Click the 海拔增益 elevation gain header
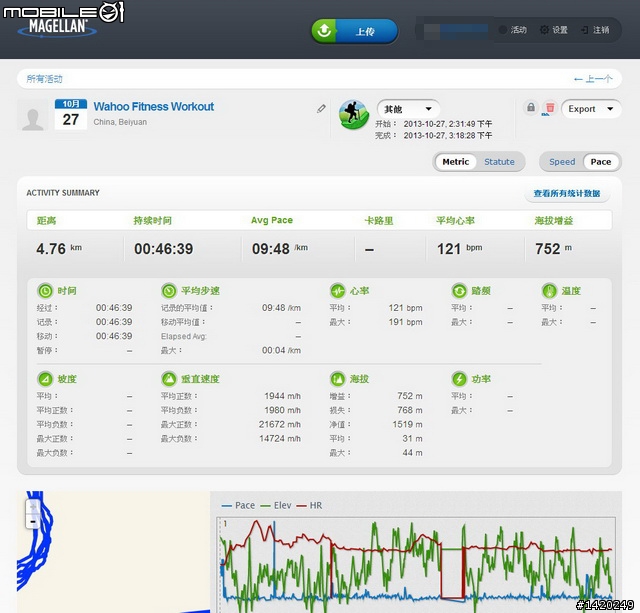This screenshot has height=613, width=640. [553, 221]
